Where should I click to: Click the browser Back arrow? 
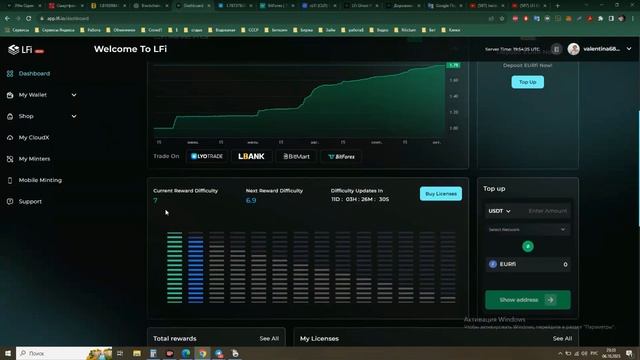click(x=7, y=18)
